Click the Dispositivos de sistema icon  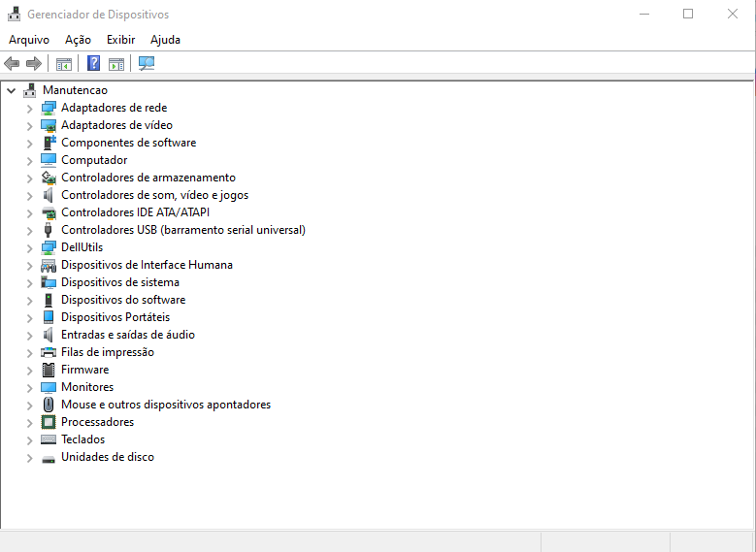pyautogui.click(x=49, y=282)
